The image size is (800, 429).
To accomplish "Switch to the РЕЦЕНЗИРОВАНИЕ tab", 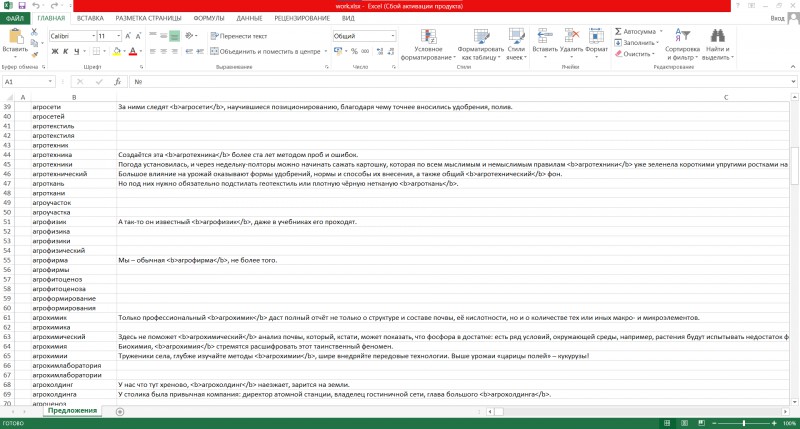I will click(302, 18).
